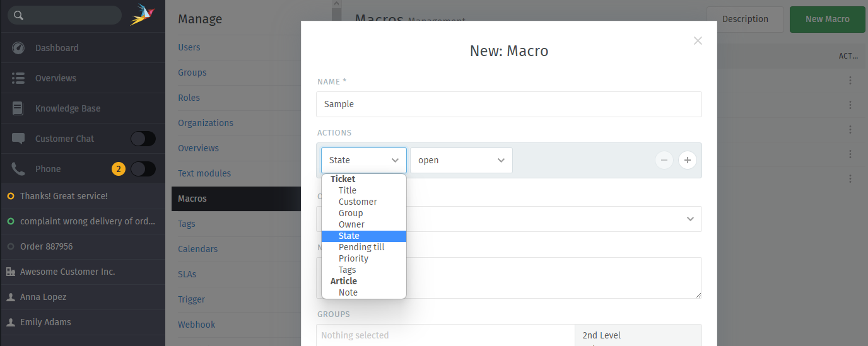The image size is (868, 346).
Task: Toggle the Phone switch
Action: 143,169
